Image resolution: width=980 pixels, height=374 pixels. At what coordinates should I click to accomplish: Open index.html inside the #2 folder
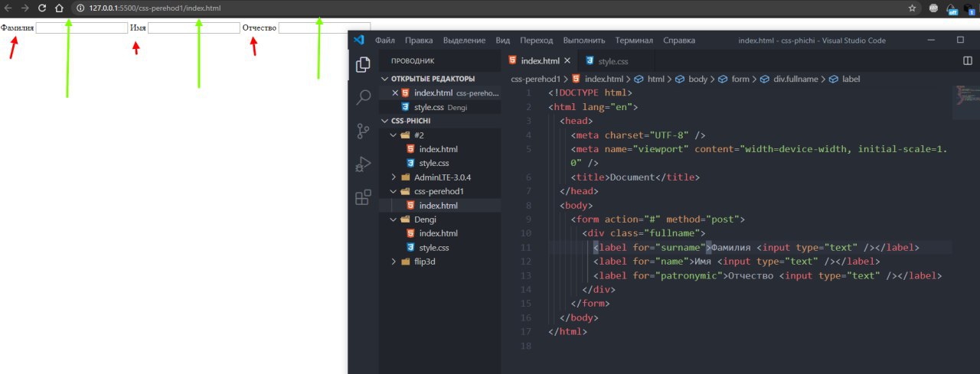click(439, 149)
